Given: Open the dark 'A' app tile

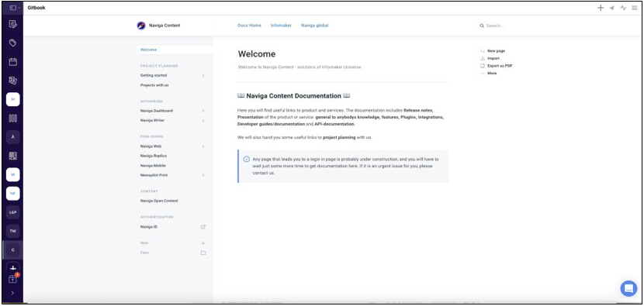Looking at the screenshot, I should pos(12,137).
